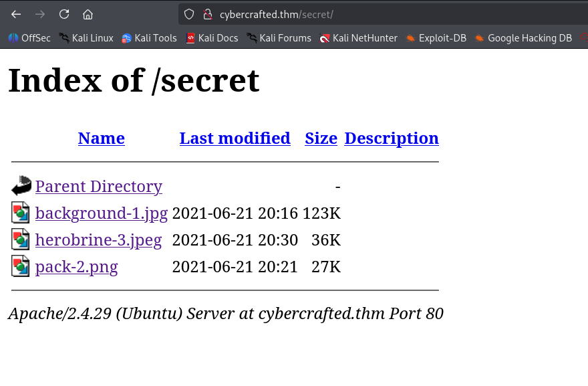Sort listing by Name
This screenshot has width=588, height=386.
[101, 138]
